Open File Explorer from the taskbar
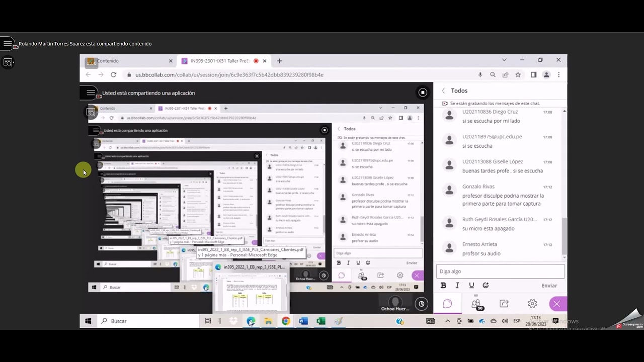The width and height of the screenshot is (644, 362). pyautogui.click(x=268, y=321)
